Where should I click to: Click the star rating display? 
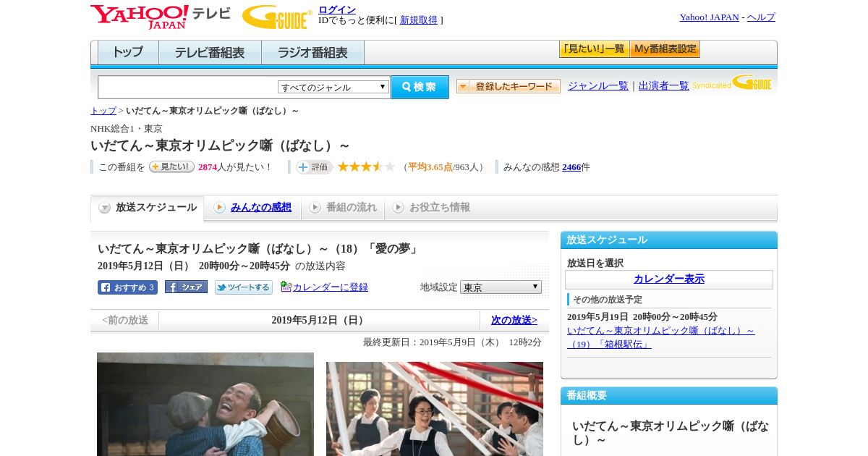tap(367, 166)
